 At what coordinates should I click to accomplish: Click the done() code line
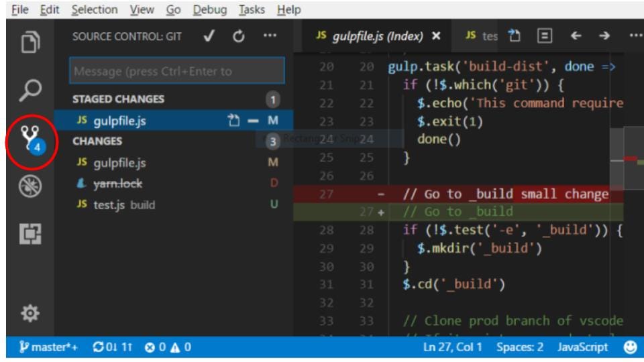coord(439,139)
